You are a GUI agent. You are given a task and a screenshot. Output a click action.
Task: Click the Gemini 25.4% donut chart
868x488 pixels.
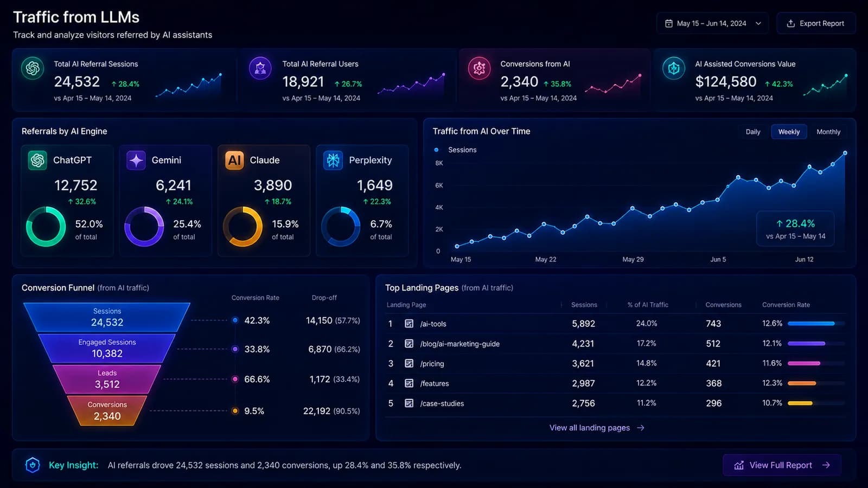(144, 227)
